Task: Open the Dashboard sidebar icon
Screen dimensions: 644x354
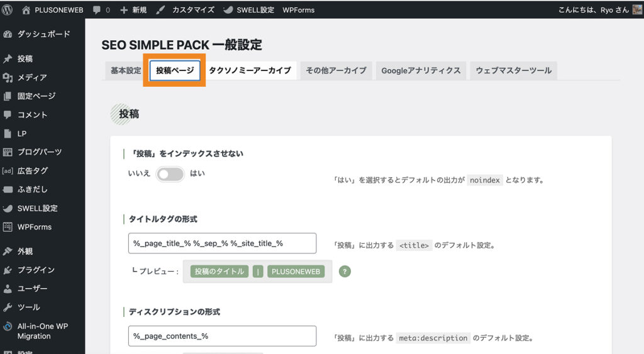Action: [x=8, y=34]
